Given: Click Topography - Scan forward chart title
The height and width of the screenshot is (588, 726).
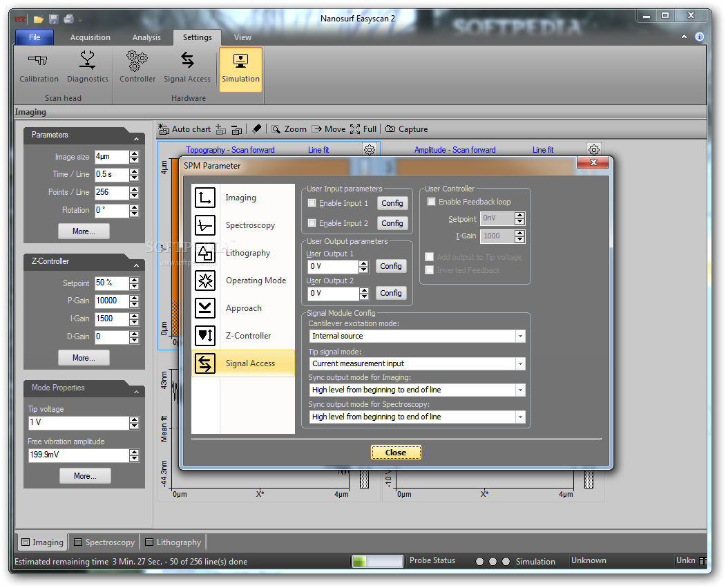Looking at the screenshot, I should coord(230,150).
